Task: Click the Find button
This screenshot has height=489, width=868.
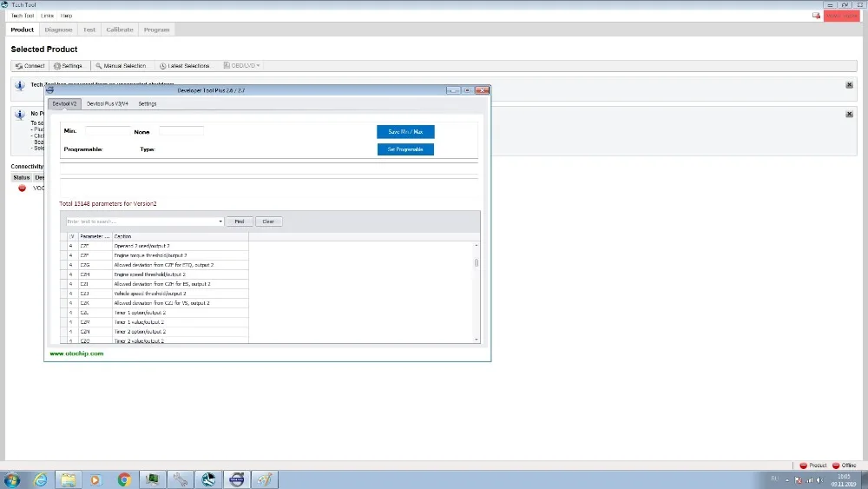Action: [x=240, y=221]
